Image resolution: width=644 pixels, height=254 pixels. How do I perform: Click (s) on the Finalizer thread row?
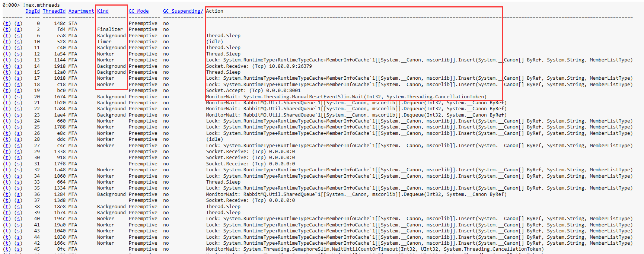point(18,29)
